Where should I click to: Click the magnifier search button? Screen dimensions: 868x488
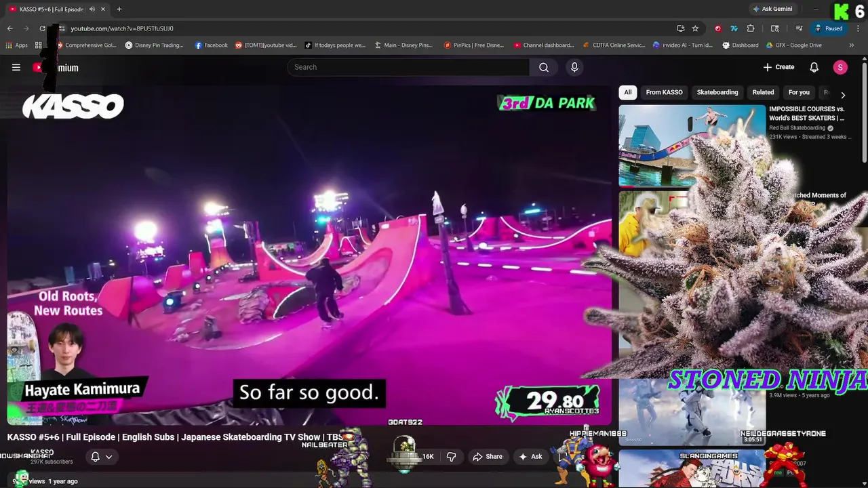point(544,67)
